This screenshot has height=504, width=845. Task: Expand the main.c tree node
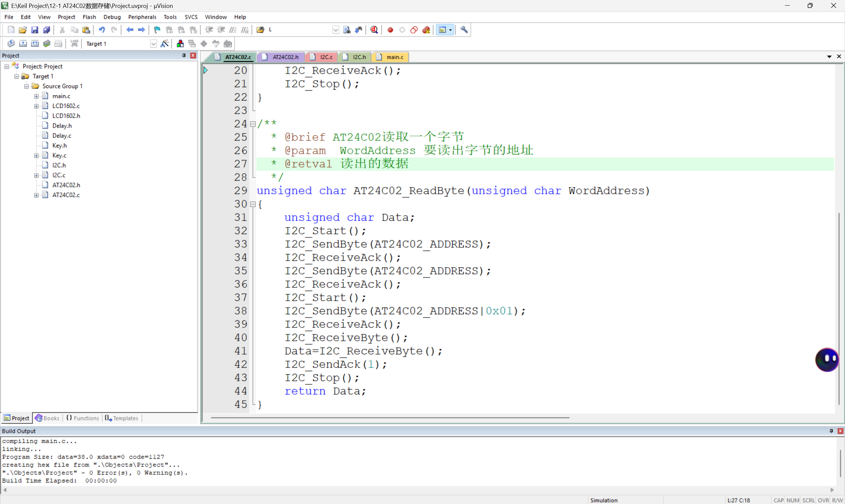click(36, 96)
